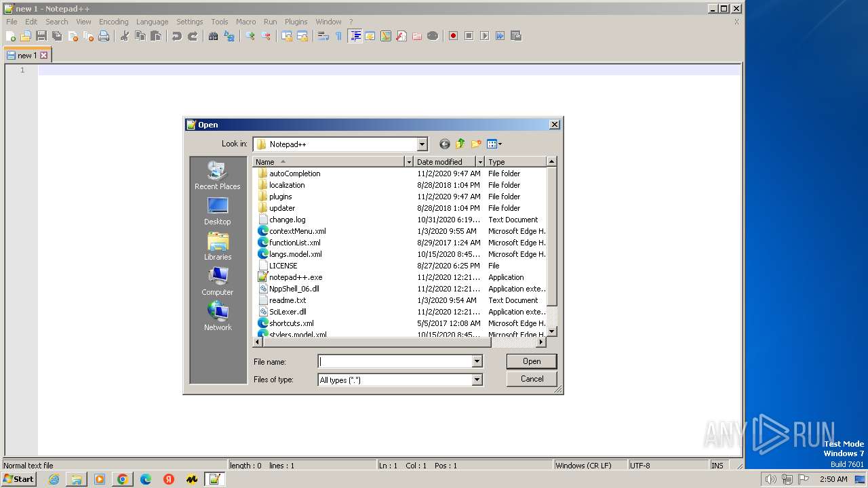Image resolution: width=868 pixels, height=488 pixels.
Task: Click the Copy toolbar icon
Action: click(140, 36)
